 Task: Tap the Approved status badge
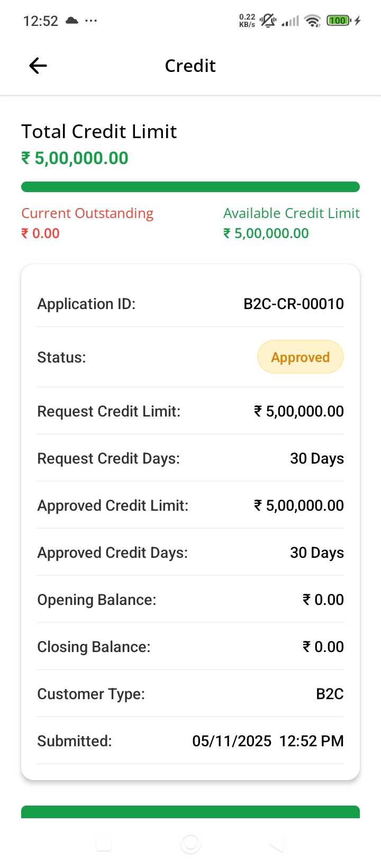tap(300, 357)
